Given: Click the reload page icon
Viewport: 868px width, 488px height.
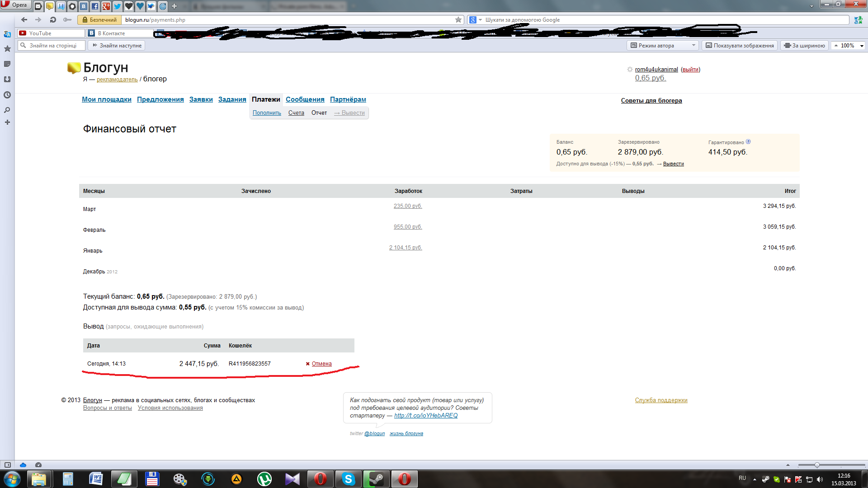Looking at the screenshot, I should (x=53, y=20).
